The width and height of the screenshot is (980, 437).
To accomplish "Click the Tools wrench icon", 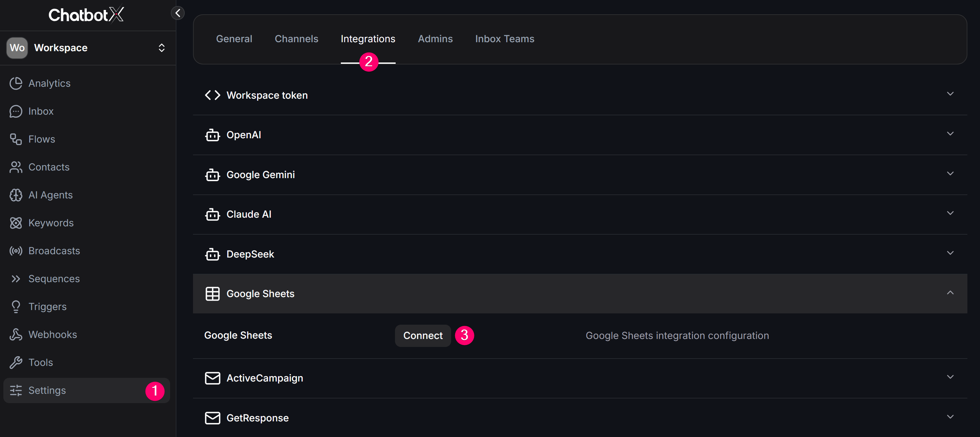I will pos(16,362).
